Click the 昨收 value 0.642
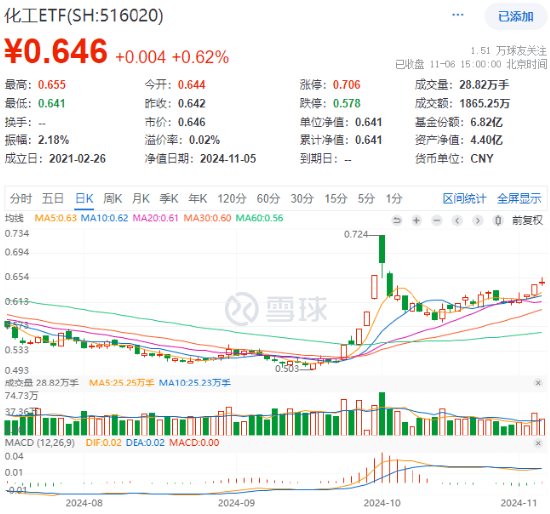 [192, 104]
